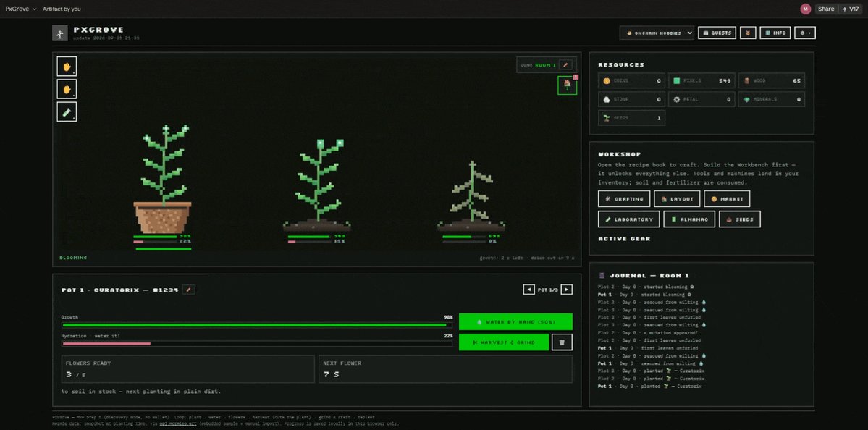Select the topmost hand tool slot
Viewport: 868px width, 430px height.
[67, 67]
